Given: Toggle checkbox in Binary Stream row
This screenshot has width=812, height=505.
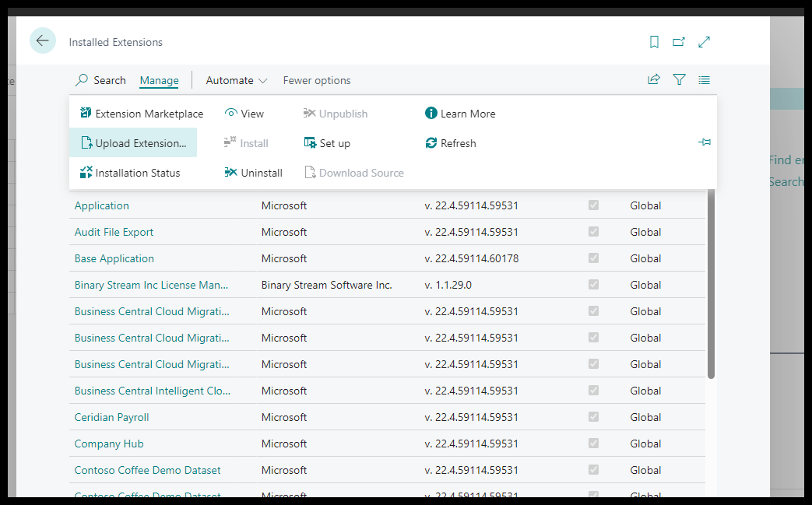Looking at the screenshot, I should (x=593, y=285).
